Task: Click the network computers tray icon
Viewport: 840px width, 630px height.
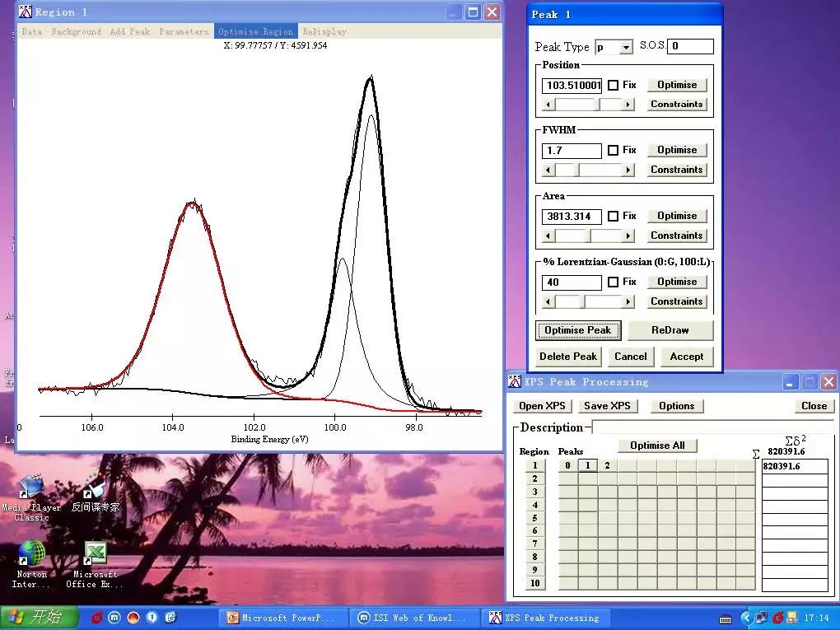Action: (x=761, y=618)
